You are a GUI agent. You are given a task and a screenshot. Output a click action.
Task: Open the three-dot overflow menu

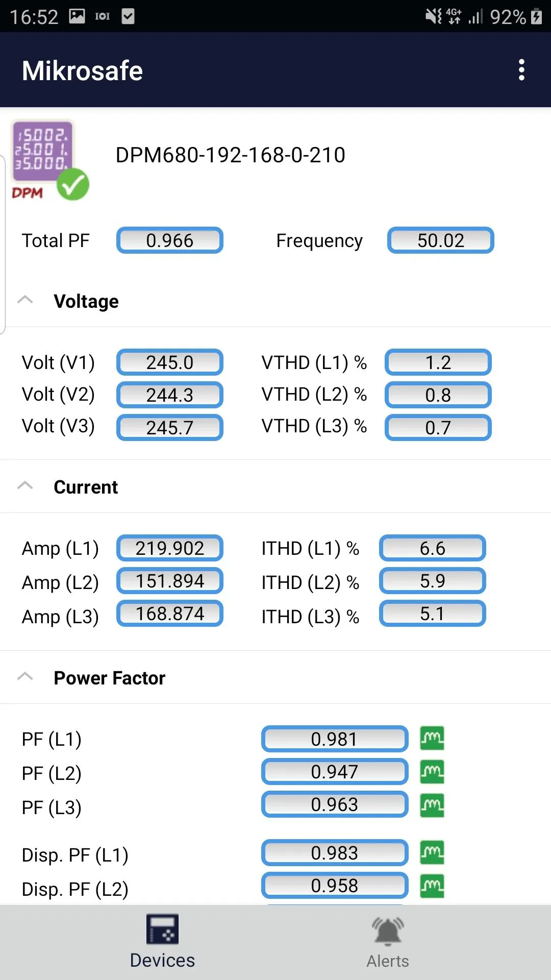pos(521,70)
